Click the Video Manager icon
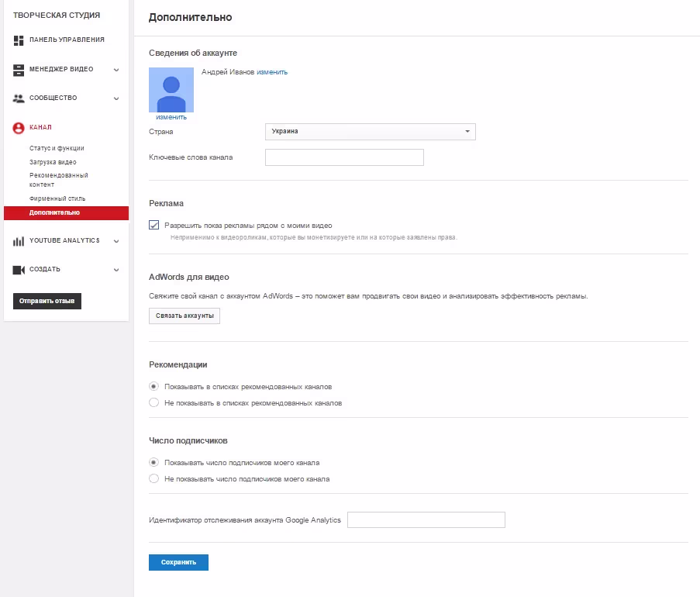 click(19, 70)
